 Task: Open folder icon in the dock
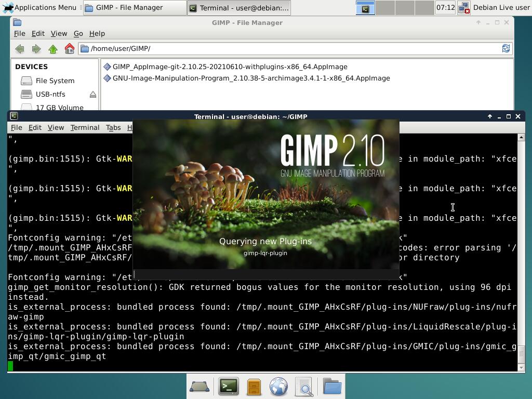pyautogui.click(x=332, y=386)
